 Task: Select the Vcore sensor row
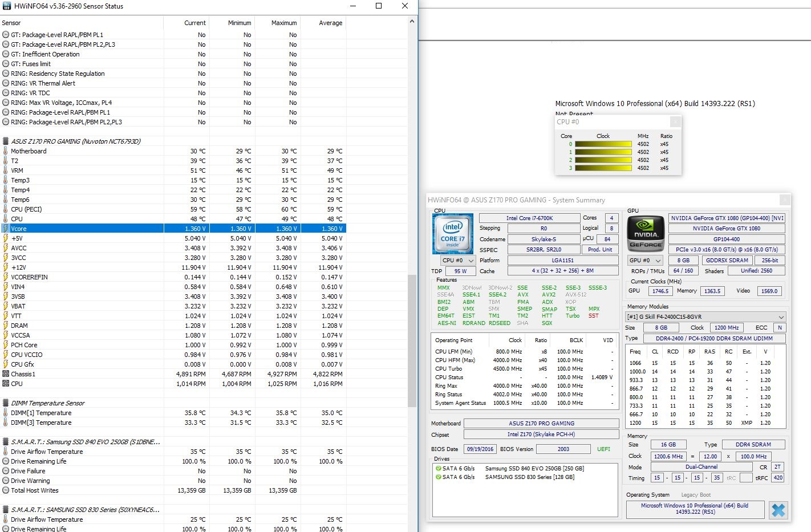tap(173, 229)
